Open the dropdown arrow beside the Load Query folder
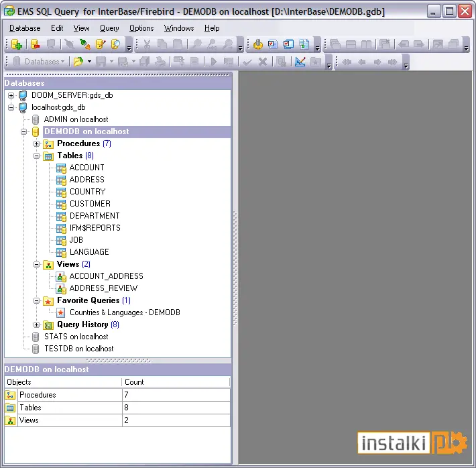The width and height of the screenshot is (476, 468). [89, 62]
